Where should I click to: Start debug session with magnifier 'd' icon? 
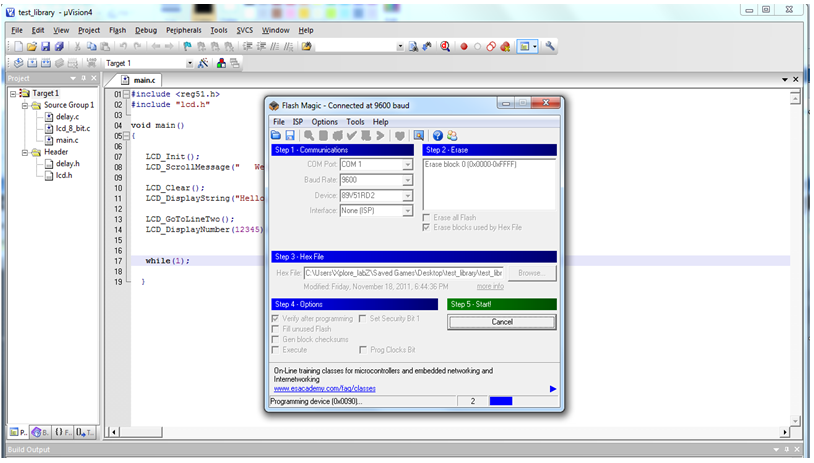click(x=445, y=47)
